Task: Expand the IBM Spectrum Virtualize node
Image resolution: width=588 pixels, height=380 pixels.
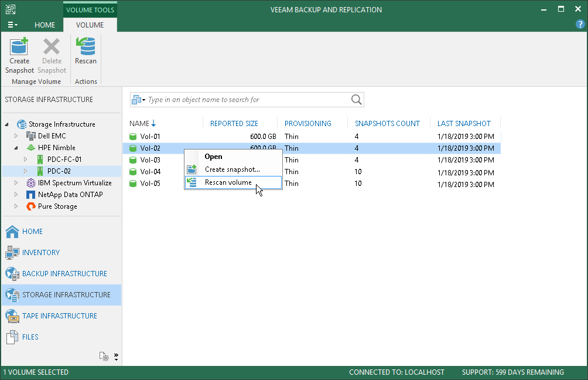Action: click(16, 183)
